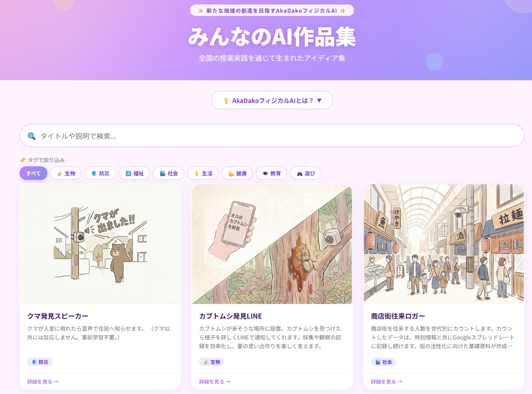
Task: Click the wheelchair icon in 福祉 filter
Action: (128, 173)
